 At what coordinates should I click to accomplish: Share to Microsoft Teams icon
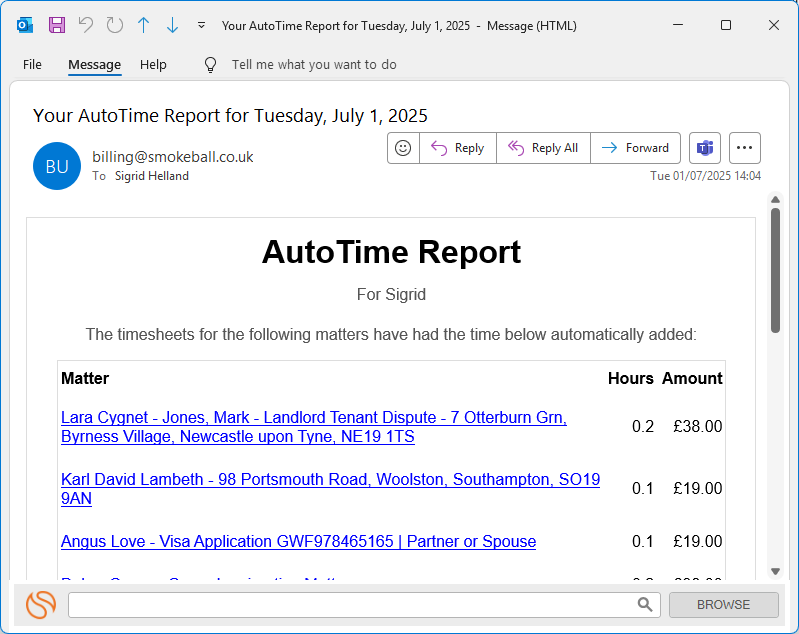(705, 148)
